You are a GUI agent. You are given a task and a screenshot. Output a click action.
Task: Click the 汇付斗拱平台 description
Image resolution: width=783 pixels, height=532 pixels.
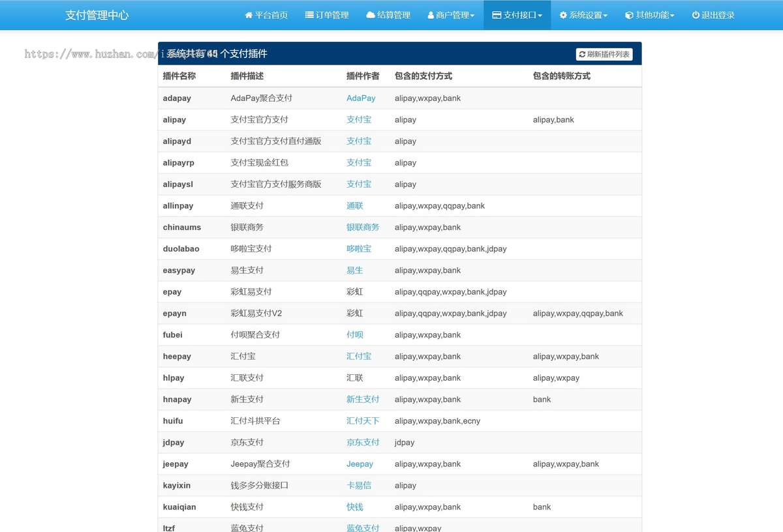click(256, 421)
